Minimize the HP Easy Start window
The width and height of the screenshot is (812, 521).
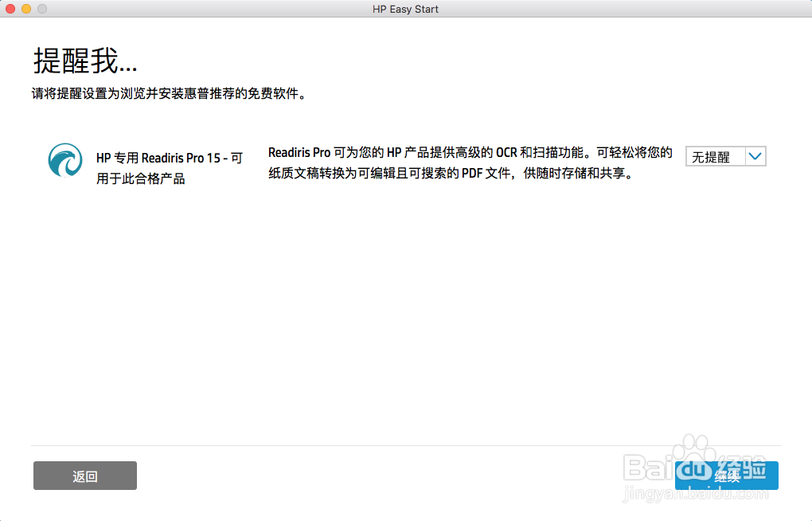click(x=26, y=9)
